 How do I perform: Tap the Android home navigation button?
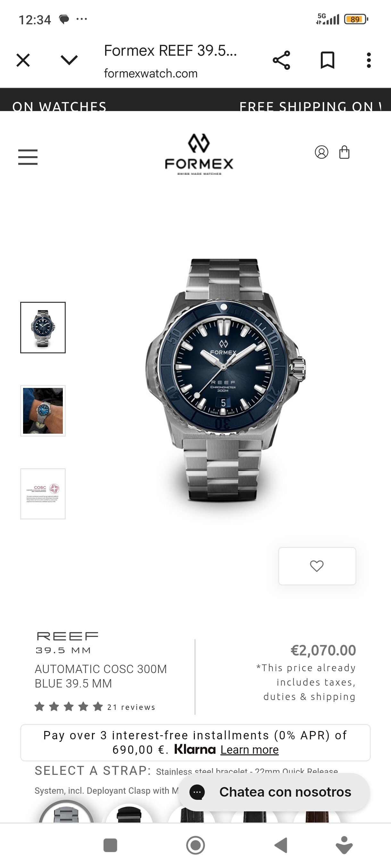click(x=195, y=845)
